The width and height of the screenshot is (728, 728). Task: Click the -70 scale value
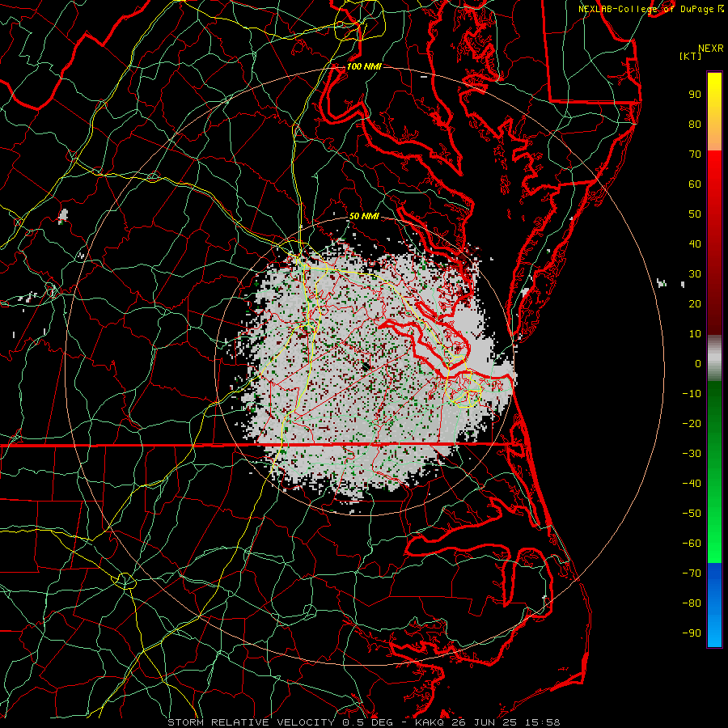coord(692,574)
